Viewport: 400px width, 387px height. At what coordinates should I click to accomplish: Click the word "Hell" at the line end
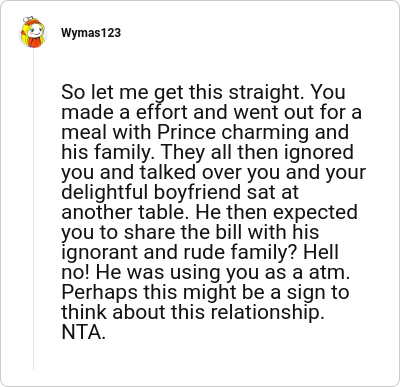pos(321,252)
